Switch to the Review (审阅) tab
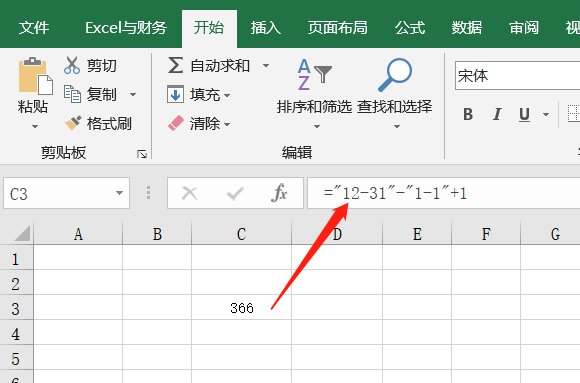Viewport: 580px width, 383px height. pos(524,28)
